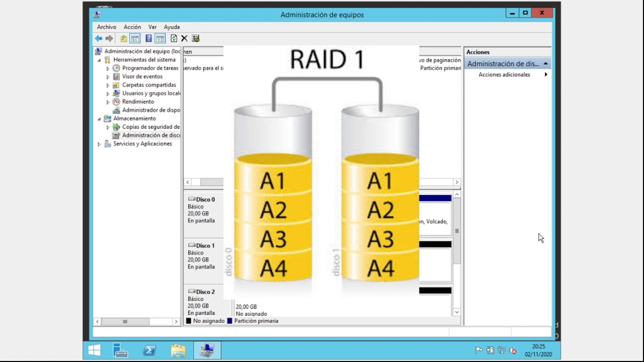This screenshot has height=362, width=644.
Task: Select the Disco 2 disk label
Action: tap(205, 292)
